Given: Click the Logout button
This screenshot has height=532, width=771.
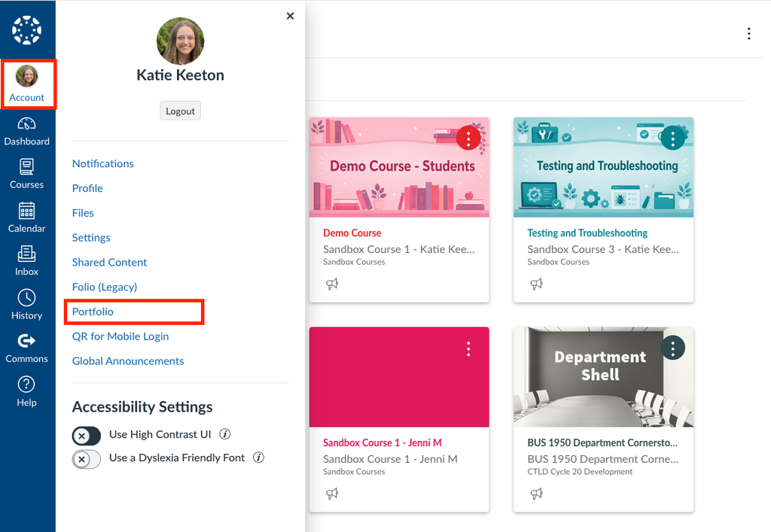Looking at the screenshot, I should coord(180,111).
